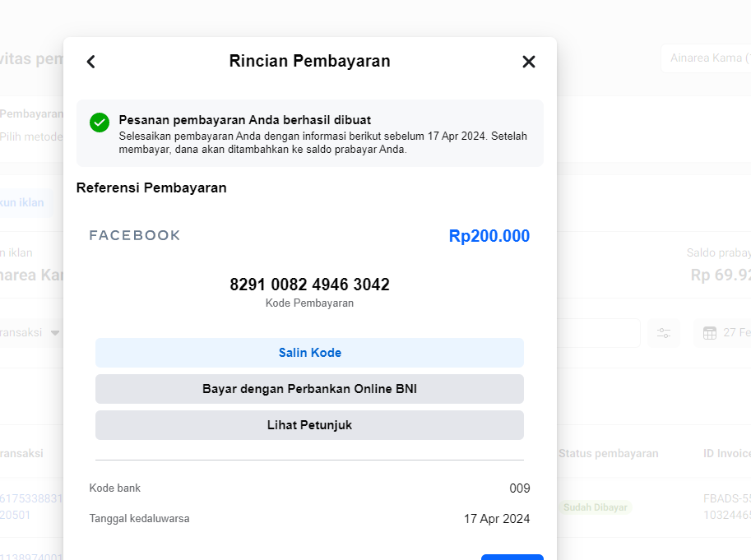Click the Status pembayaran column header
751x560 pixels.
pos(608,453)
